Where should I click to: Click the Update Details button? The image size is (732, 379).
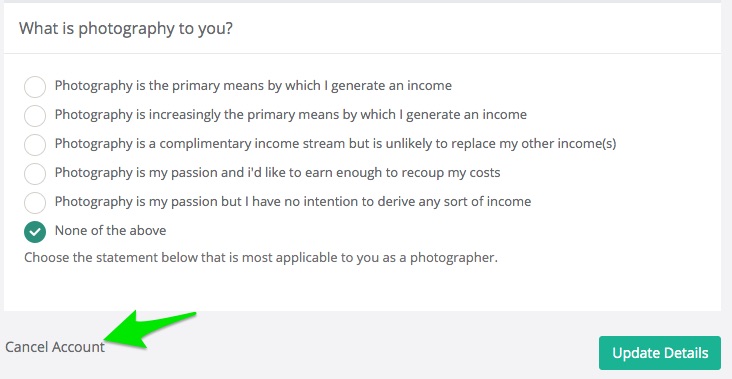(x=660, y=353)
